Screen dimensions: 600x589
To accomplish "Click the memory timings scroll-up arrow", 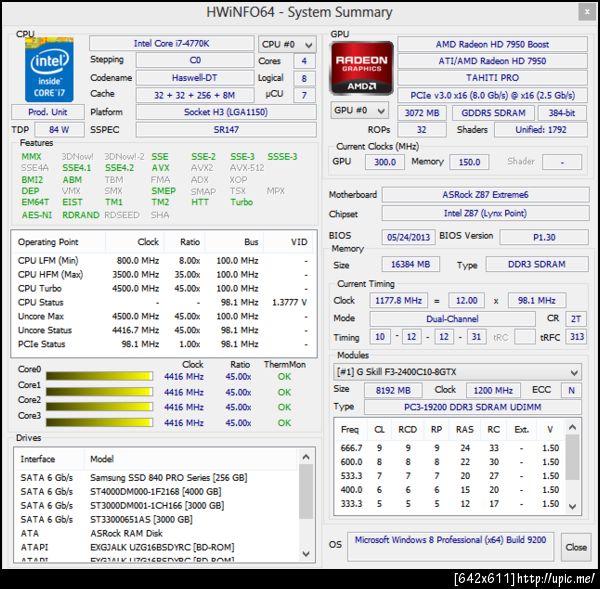I will point(572,427).
